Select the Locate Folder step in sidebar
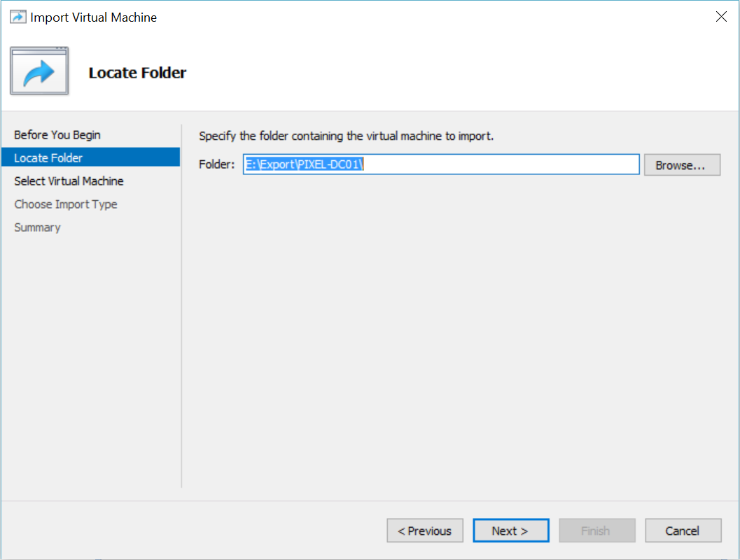740x560 pixels. point(48,158)
